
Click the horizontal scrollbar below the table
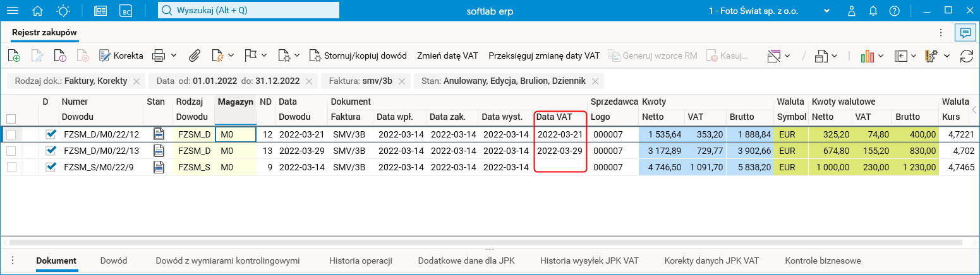coord(487,242)
